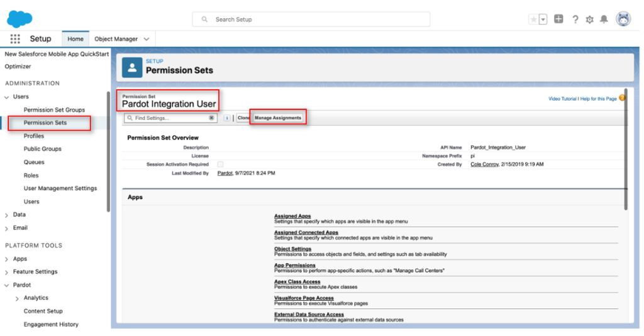644x336 pixels.
Task: Open Queues in the sidebar
Action: [34, 162]
